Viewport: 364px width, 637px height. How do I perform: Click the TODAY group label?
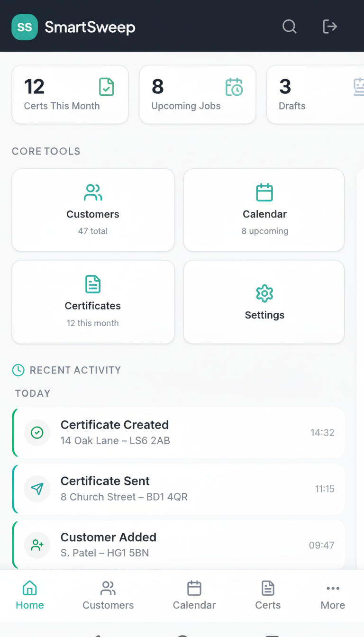33,393
